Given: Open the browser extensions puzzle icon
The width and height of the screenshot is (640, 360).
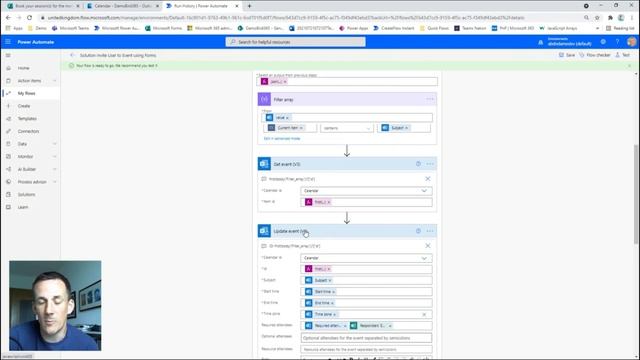Looking at the screenshot, I should [x=610, y=18].
